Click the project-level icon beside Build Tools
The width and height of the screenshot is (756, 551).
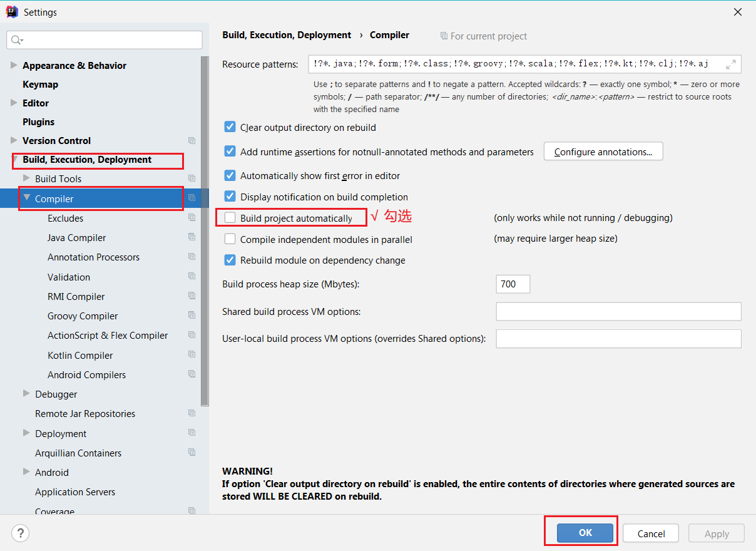(192, 178)
